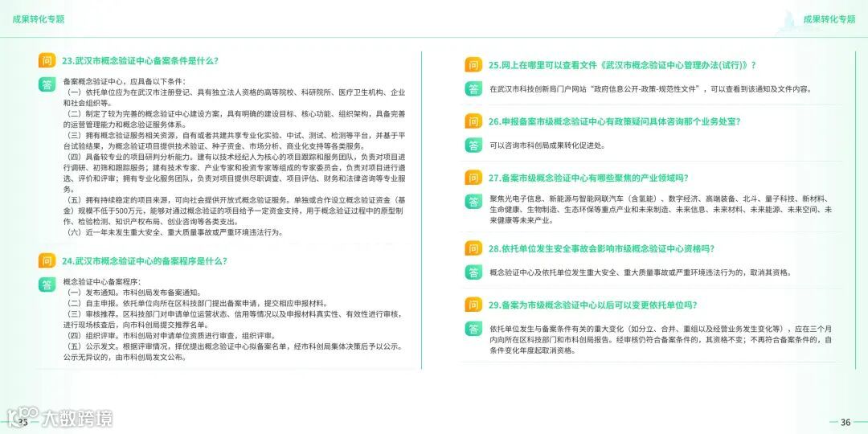Click the 答 icon under question 23
The width and height of the screenshot is (868, 434).
(x=47, y=84)
